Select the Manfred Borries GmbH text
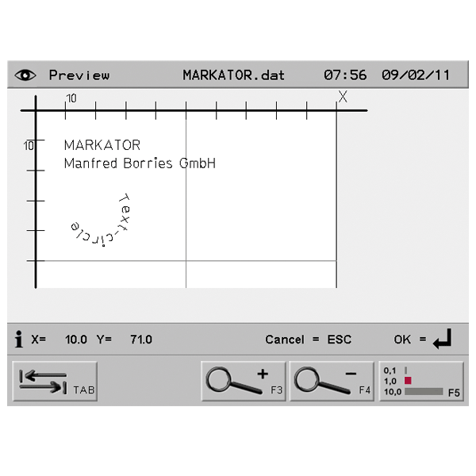The width and height of the screenshot is (476, 476). point(139,163)
